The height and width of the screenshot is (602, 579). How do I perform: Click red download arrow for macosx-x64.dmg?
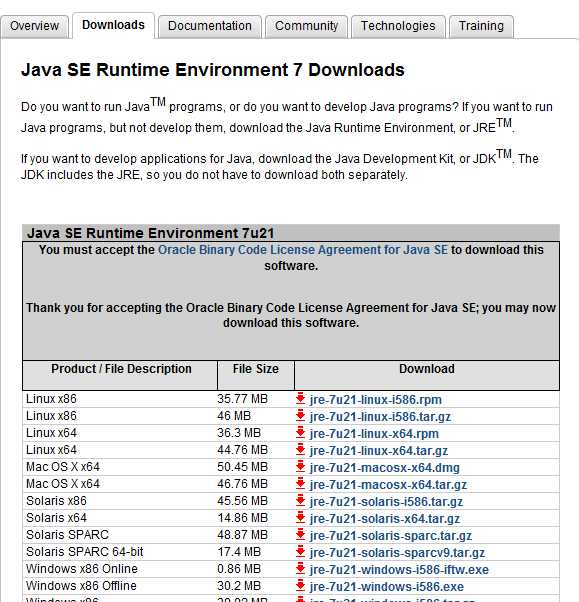click(300, 466)
